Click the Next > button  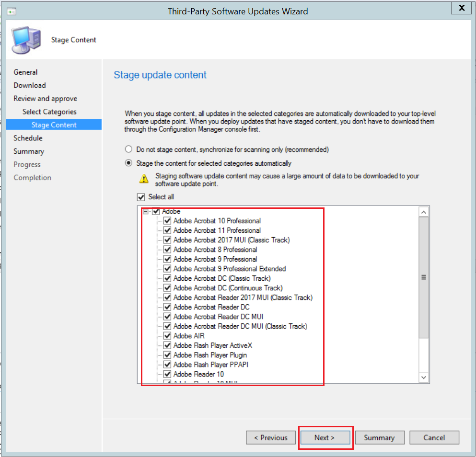pos(325,437)
